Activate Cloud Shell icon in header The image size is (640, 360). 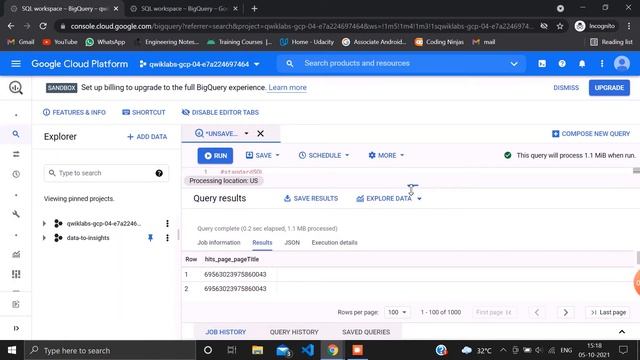542,64
